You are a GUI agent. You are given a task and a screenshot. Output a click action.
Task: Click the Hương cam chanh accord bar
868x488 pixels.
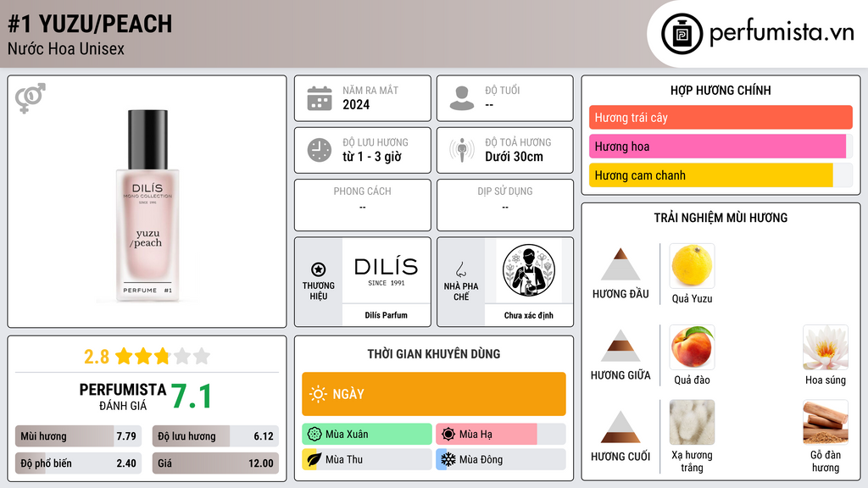[721, 175]
